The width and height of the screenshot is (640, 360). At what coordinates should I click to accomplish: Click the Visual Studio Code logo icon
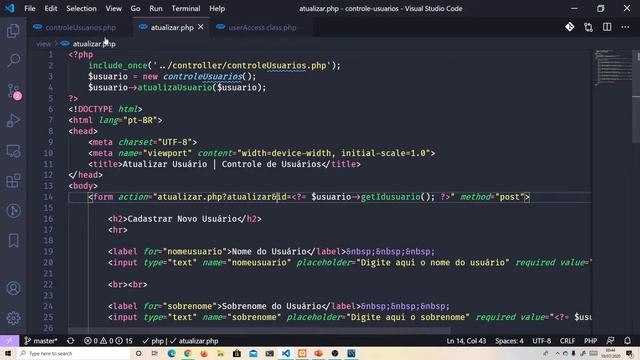9,8
